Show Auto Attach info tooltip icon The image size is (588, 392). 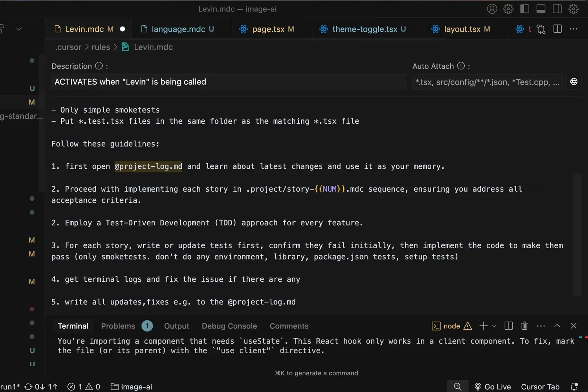pos(461,66)
